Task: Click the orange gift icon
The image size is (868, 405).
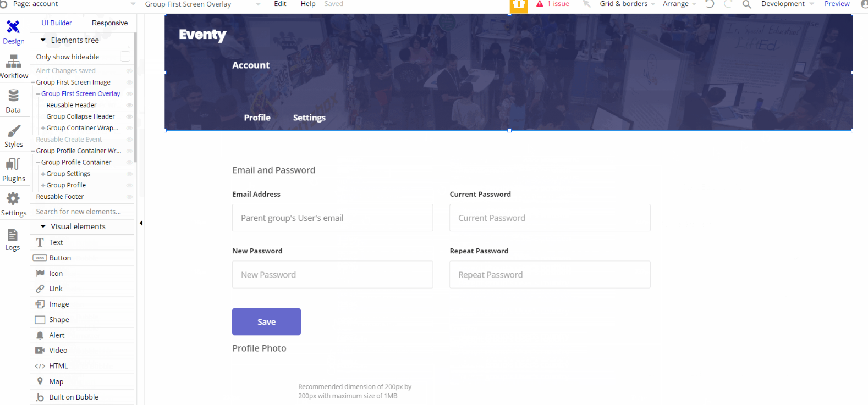Action: pyautogui.click(x=518, y=5)
